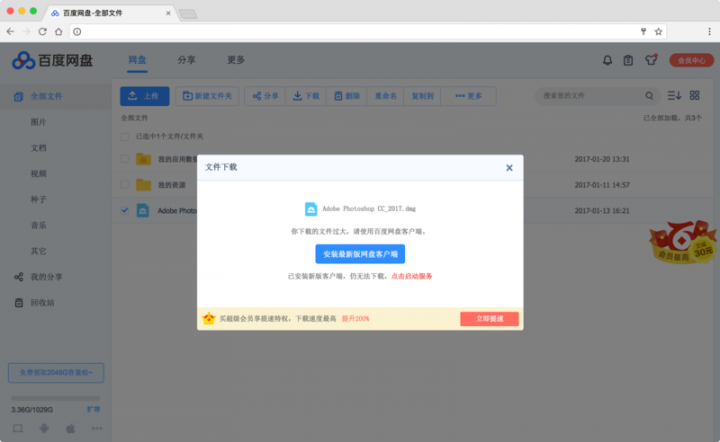Click the 扩容 link
This screenshot has width=720, height=442.
94,409
